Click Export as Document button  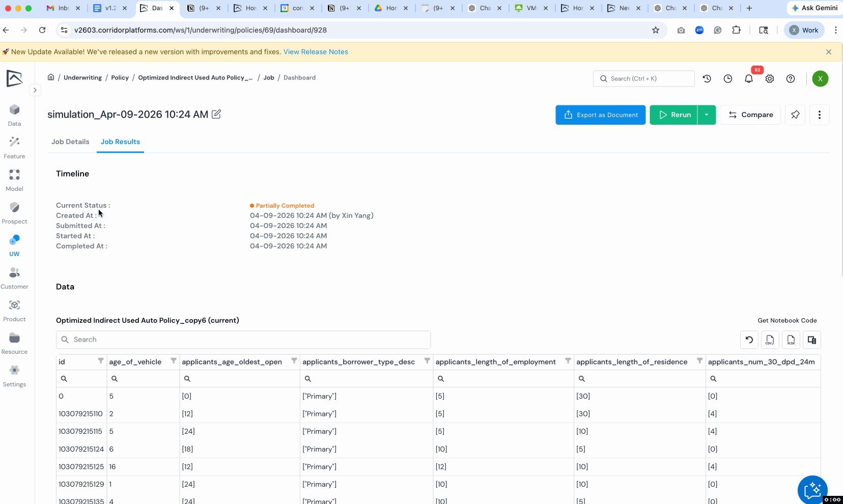pos(601,115)
